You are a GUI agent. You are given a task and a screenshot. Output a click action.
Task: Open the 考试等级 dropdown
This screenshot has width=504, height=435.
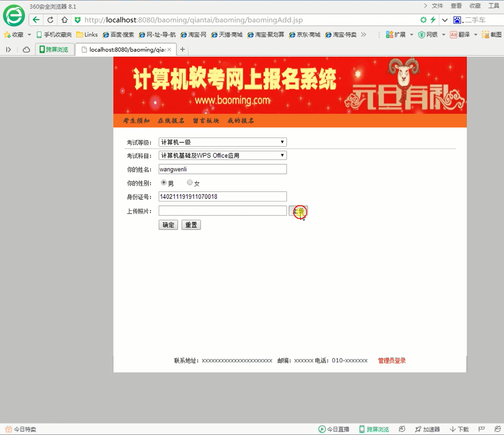pos(222,142)
